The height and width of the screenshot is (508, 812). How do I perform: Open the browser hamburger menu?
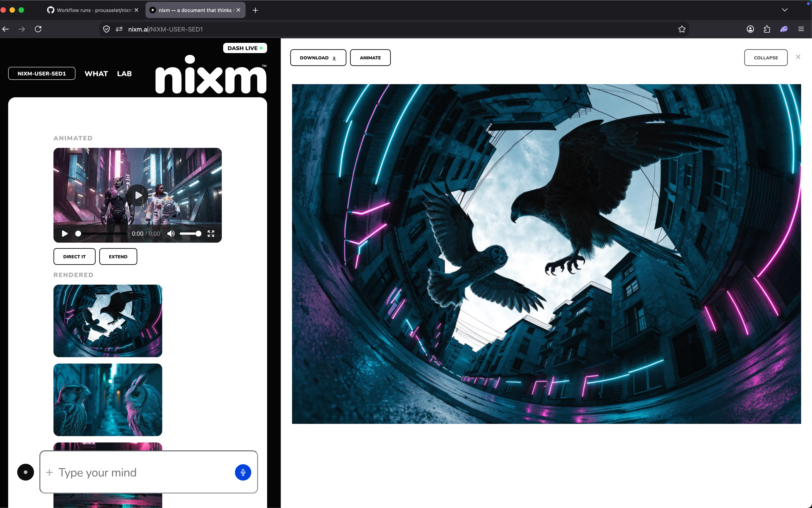click(801, 29)
